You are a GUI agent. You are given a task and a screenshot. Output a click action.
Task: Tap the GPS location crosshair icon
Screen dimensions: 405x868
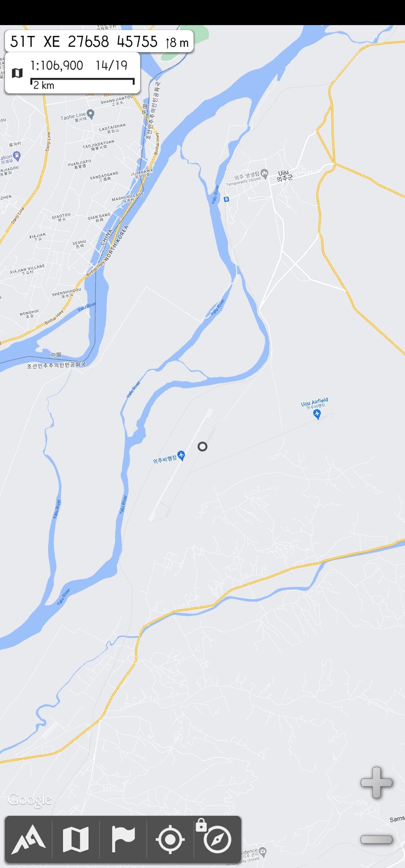(x=170, y=839)
